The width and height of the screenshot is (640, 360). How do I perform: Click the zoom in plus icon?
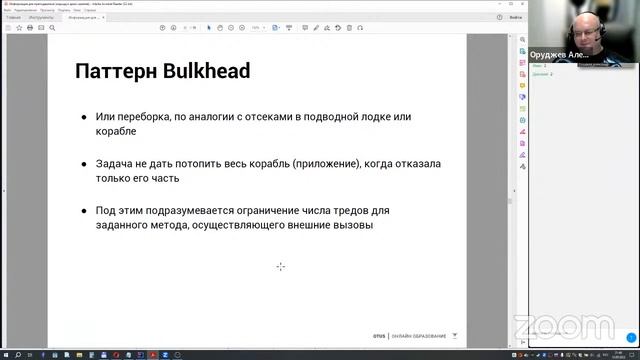tap(242, 28)
